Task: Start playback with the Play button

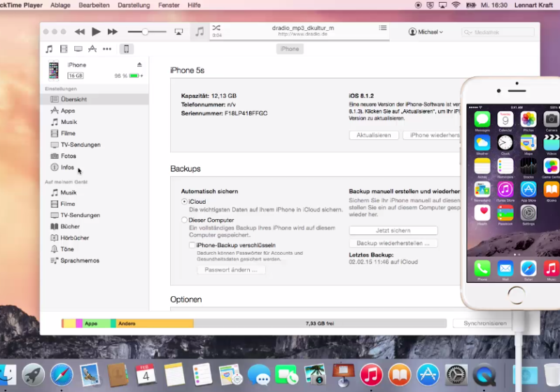Action: pos(96,31)
